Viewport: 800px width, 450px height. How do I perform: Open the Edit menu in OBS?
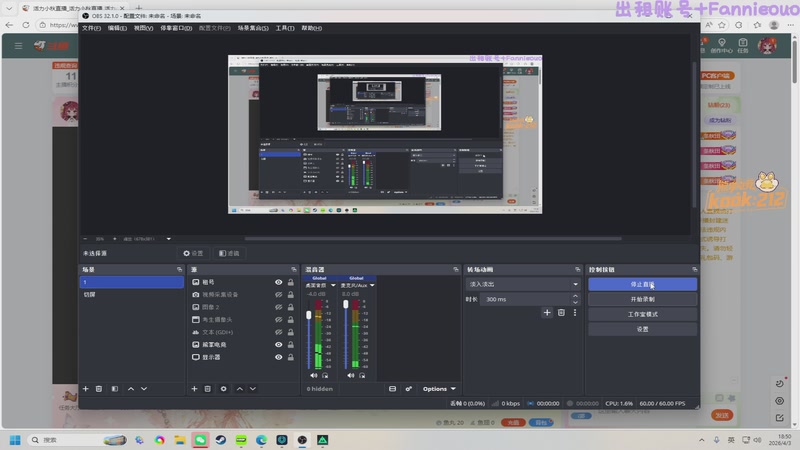[x=117, y=28]
